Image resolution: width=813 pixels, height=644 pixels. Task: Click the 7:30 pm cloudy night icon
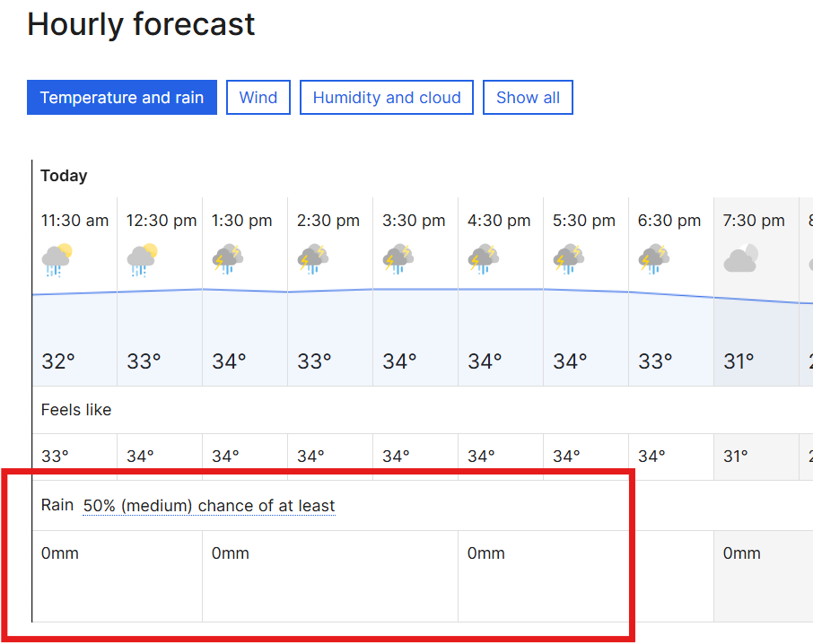coord(740,260)
